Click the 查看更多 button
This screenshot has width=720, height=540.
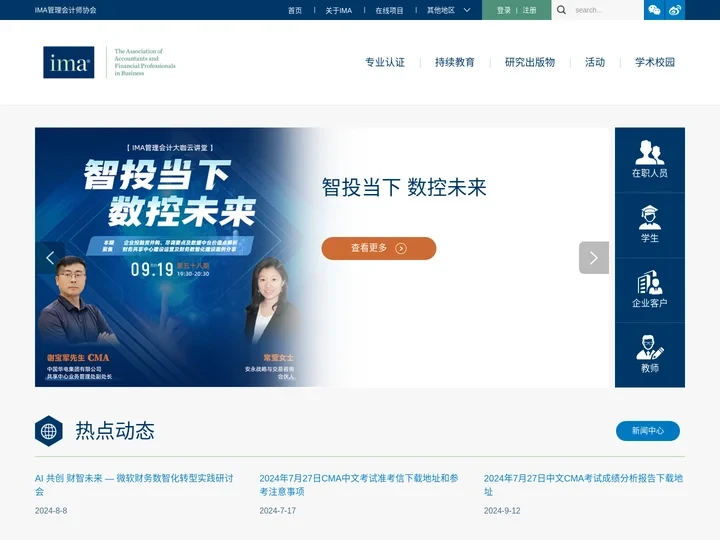click(379, 248)
